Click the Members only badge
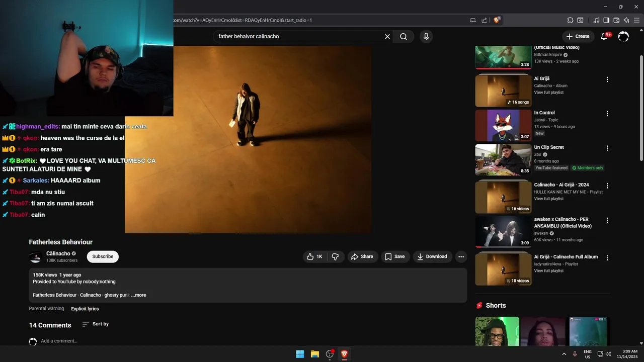This screenshot has height=362, width=644. pos(588,168)
